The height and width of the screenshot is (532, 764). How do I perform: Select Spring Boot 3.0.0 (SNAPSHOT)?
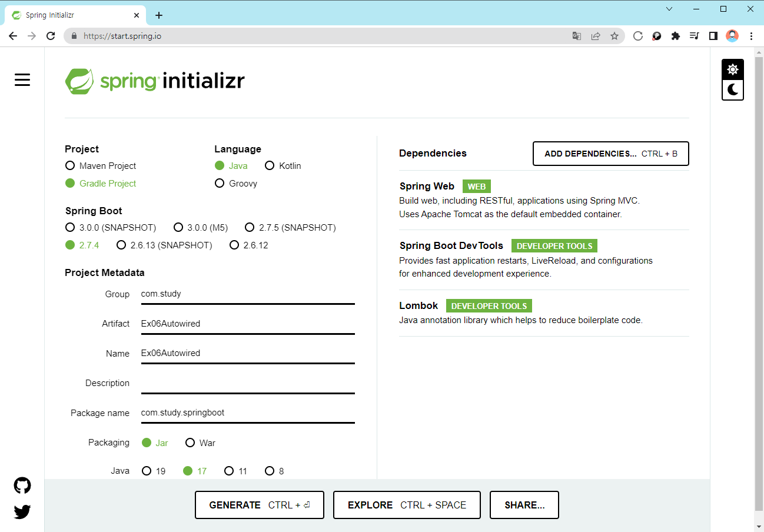[111, 228]
